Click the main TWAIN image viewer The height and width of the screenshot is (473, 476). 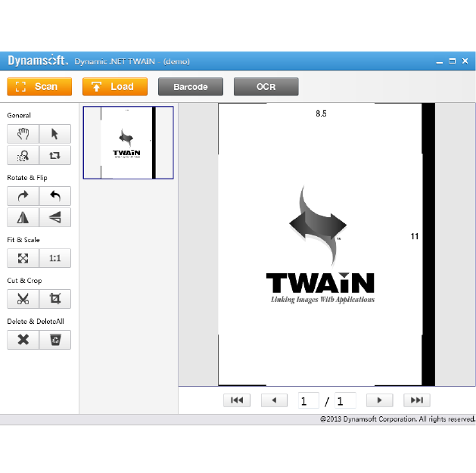pyautogui.click(x=327, y=244)
